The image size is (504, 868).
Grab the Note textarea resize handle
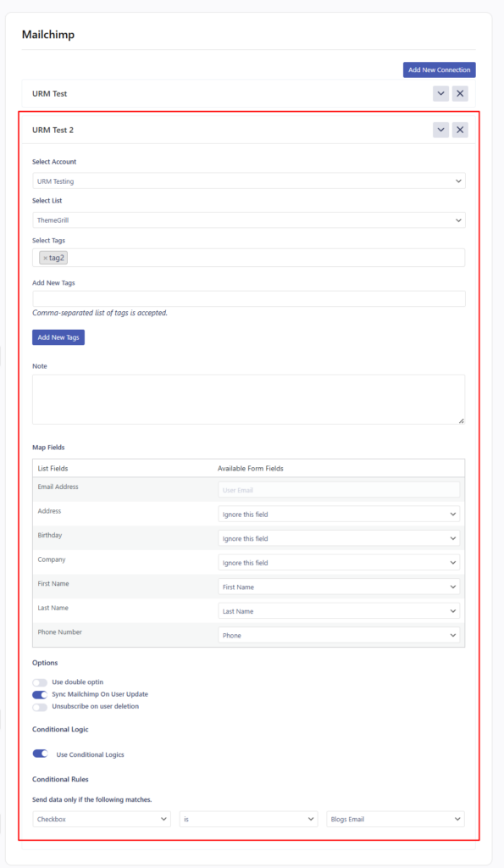click(462, 420)
